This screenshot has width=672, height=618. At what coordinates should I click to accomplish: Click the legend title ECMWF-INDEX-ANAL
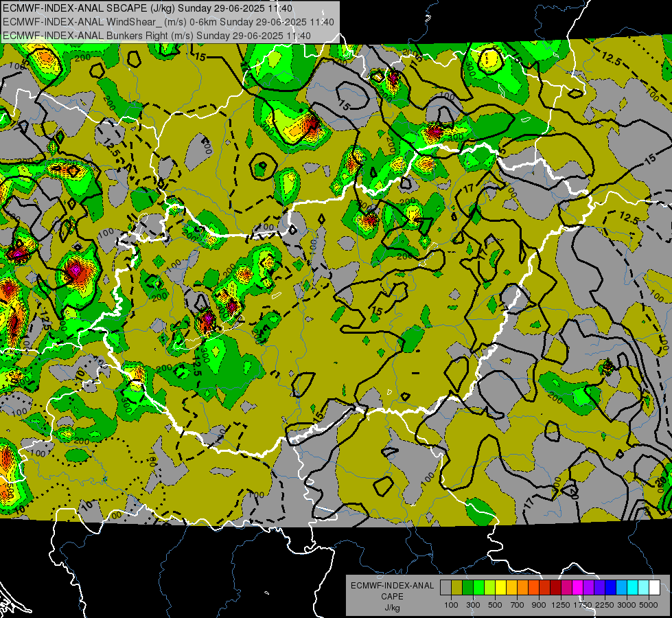pos(392,586)
